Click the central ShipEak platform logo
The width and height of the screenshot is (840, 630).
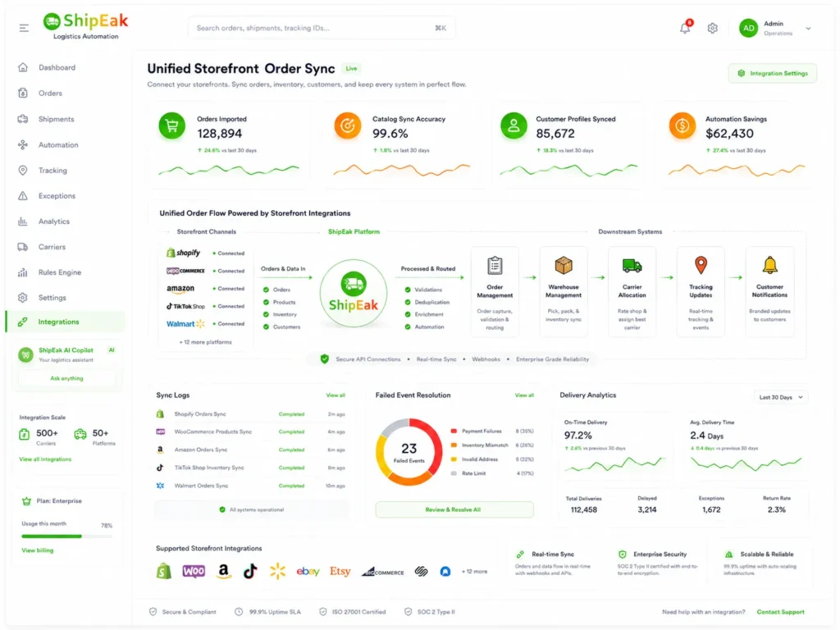353,294
